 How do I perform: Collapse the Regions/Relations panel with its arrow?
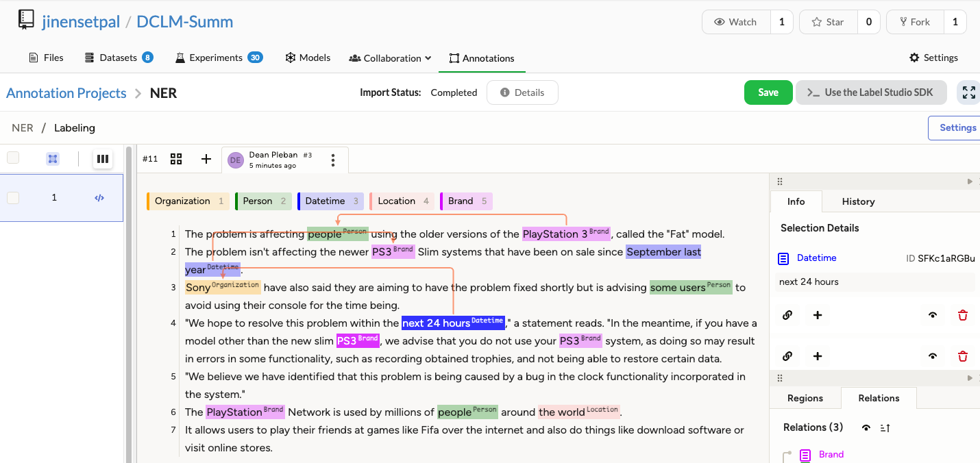pos(970,378)
